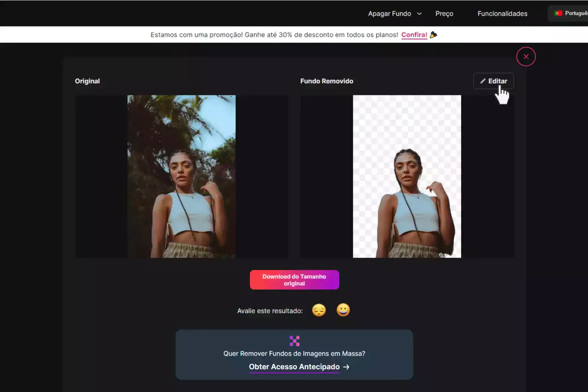The height and width of the screenshot is (392, 588).
Task: Open the Apagar Fundo menu
Action: tap(395, 14)
